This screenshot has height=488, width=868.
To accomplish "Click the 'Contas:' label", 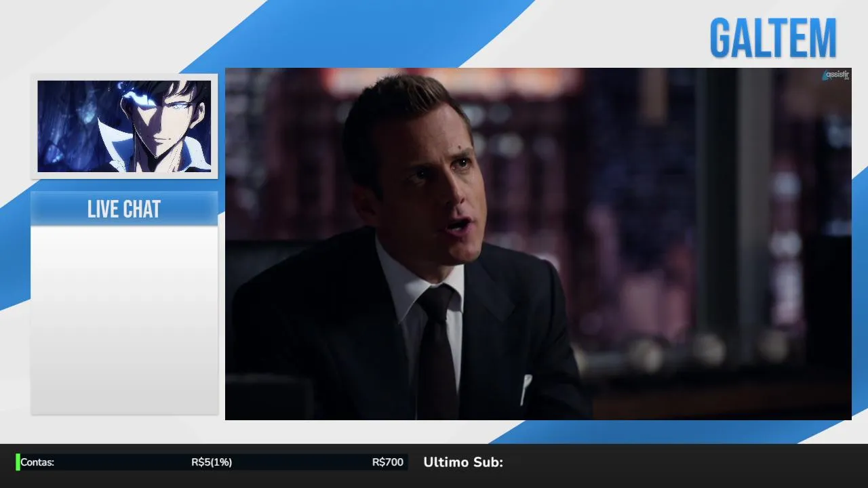I will click(37, 462).
